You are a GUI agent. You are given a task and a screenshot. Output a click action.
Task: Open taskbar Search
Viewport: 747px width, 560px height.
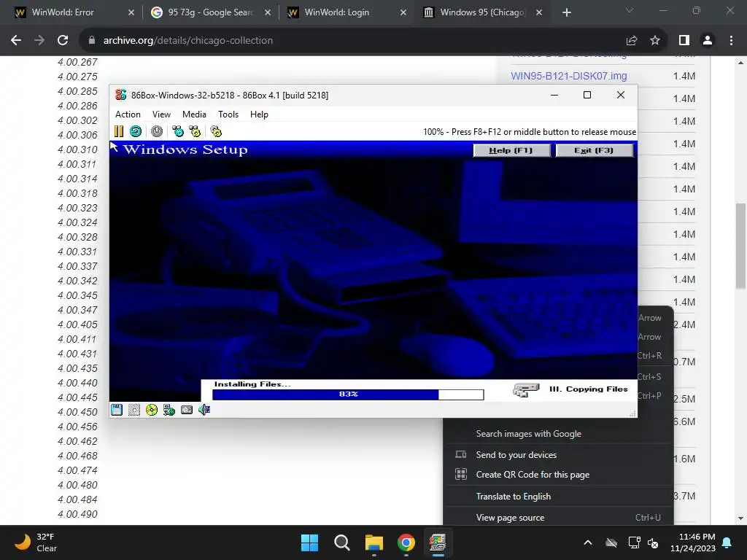[341, 542]
